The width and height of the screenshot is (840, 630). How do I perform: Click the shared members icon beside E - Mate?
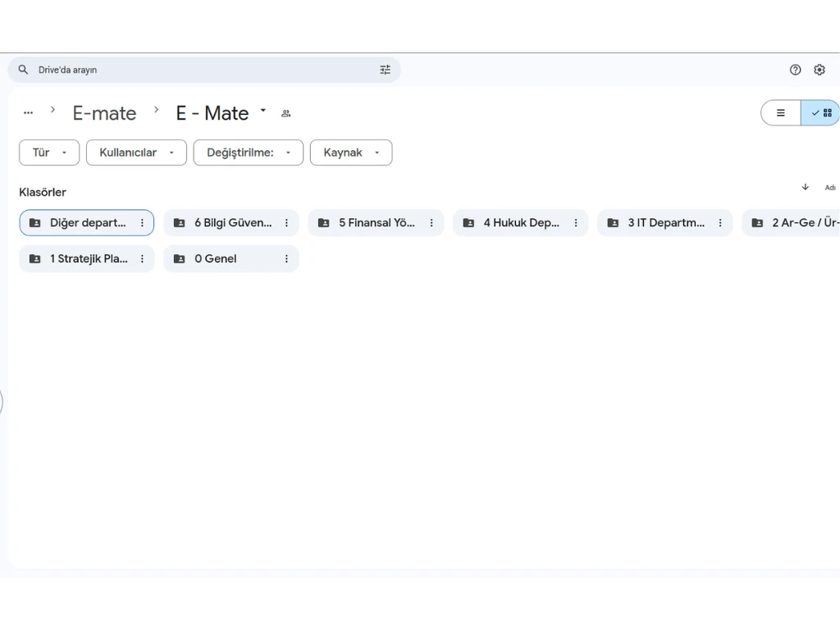285,113
